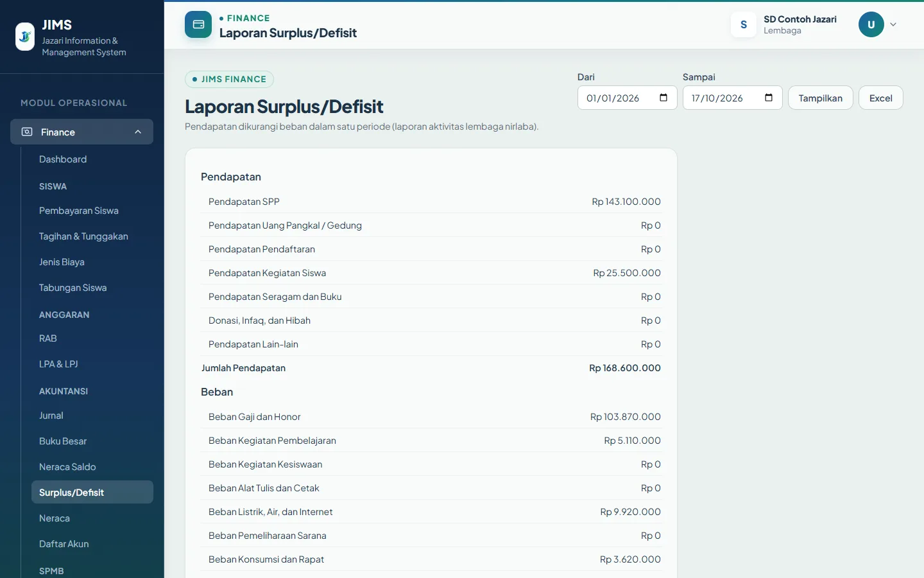Click Pendapatan Uang Pangkal / Gedung label
The height and width of the screenshot is (578, 924).
coord(285,225)
